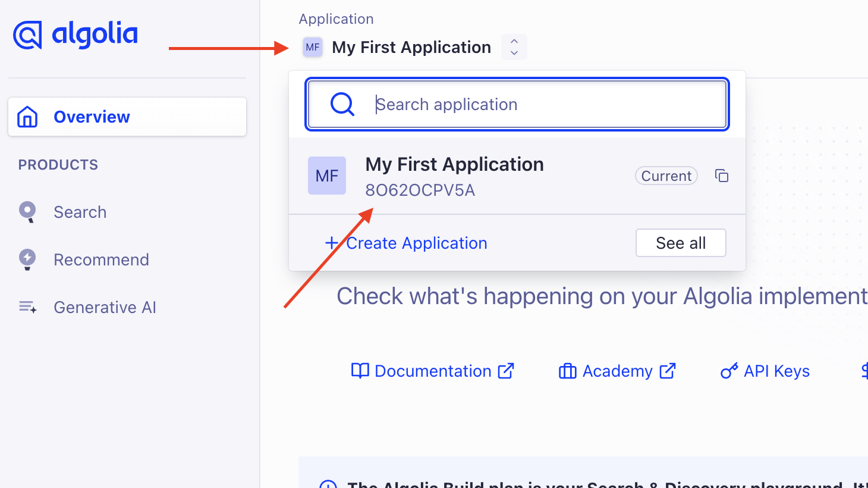Open the application switcher chevron control
Viewport: 868px width, 488px height.
click(x=514, y=47)
